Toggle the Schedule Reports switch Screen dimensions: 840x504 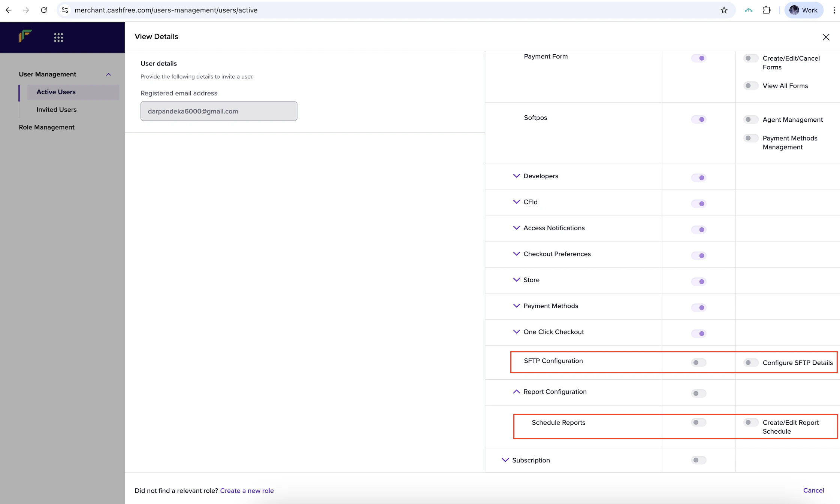point(698,422)
